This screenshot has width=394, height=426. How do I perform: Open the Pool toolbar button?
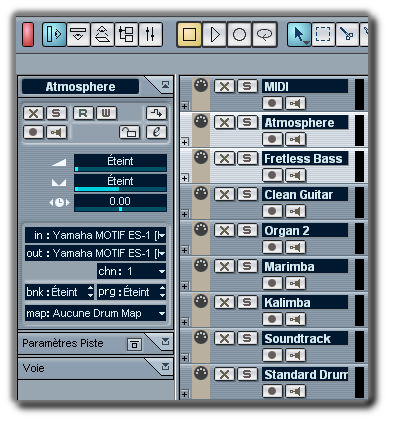tap(126, 34)
